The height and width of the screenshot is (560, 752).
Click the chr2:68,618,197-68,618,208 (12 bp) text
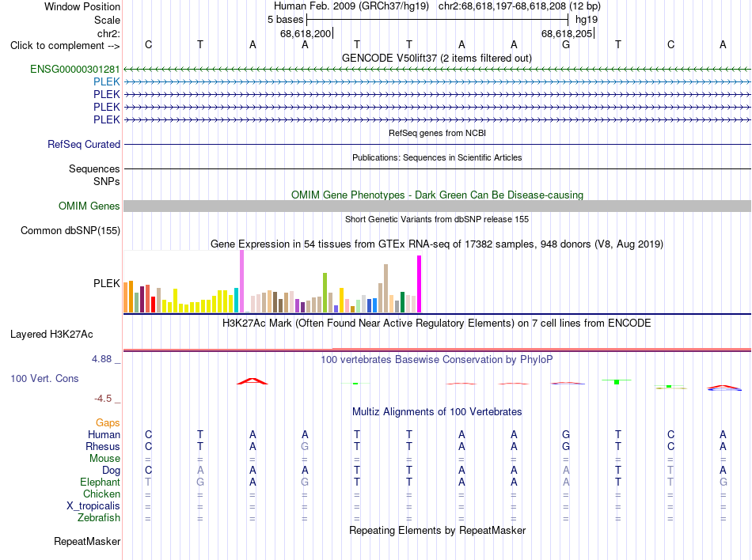[519, 6]
